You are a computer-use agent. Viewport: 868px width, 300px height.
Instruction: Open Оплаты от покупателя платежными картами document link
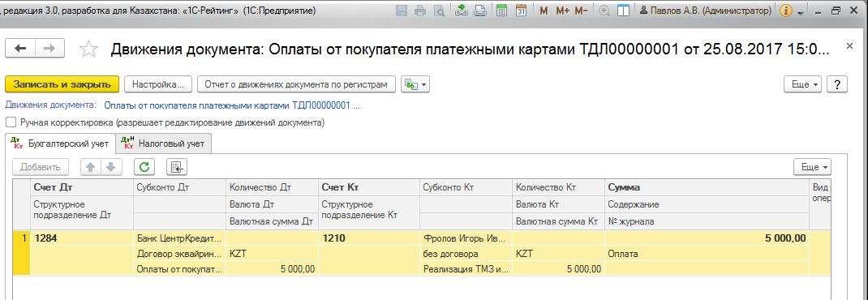click(x=232, y=105)
